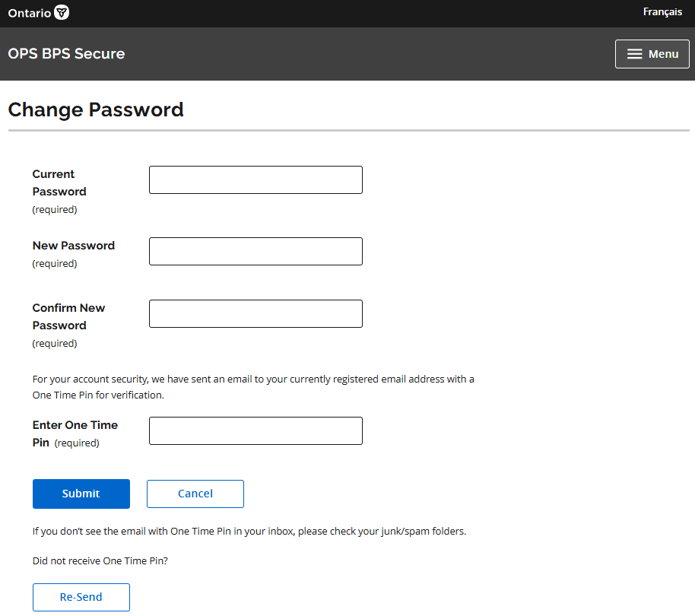Submit the password change form
This screenshot has width=695, height=616.
(81, 494)
